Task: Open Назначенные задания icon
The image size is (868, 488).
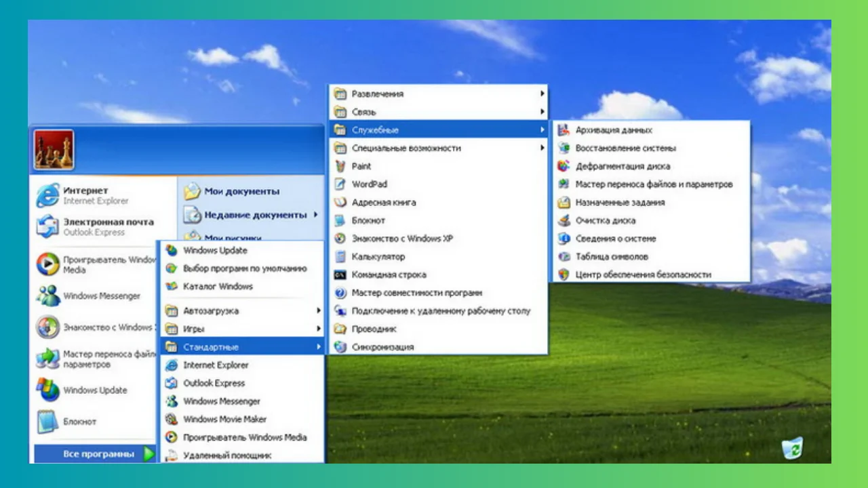Action: point(564,202)
